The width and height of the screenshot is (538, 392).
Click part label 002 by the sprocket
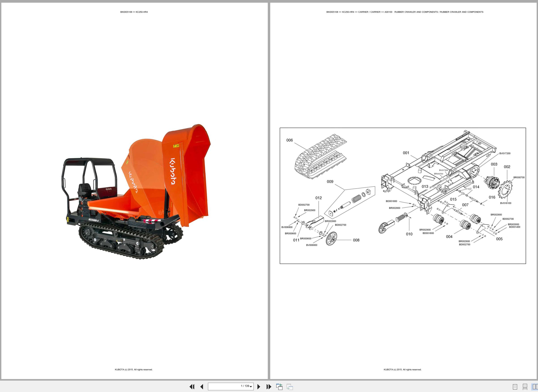tap(507, 167)
